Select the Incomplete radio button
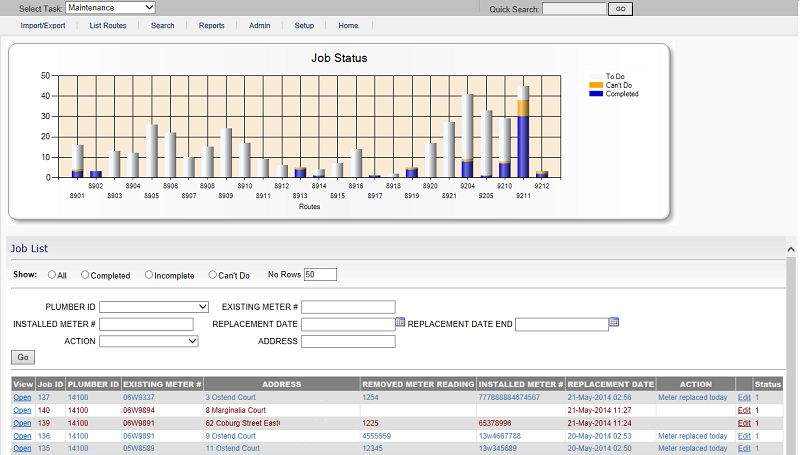 click(x=149, y=274)
